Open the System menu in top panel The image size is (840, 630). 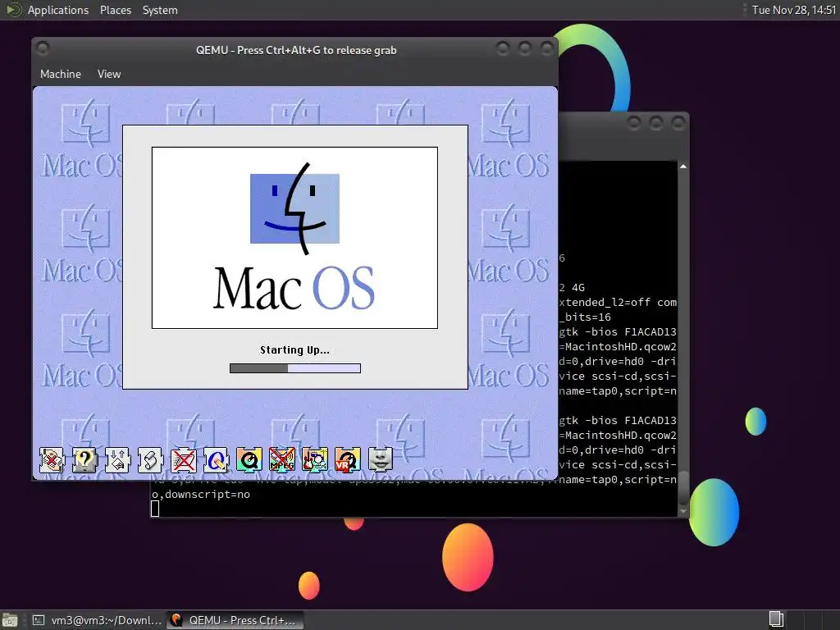tap(160, 10)
